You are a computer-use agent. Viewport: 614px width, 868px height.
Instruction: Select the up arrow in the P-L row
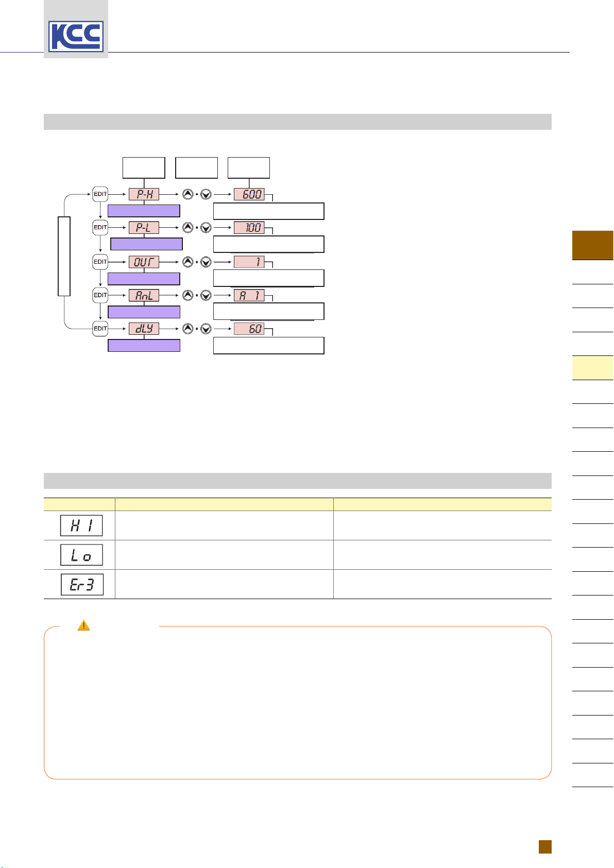coord(188,228)
